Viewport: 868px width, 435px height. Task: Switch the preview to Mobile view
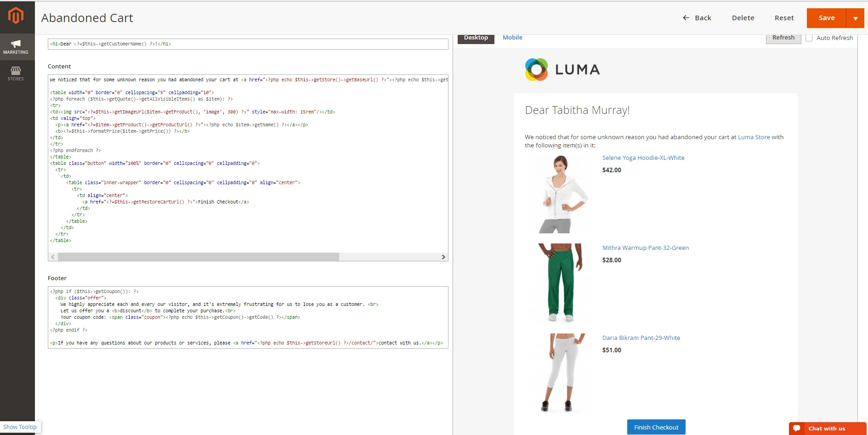pos(512,37)
